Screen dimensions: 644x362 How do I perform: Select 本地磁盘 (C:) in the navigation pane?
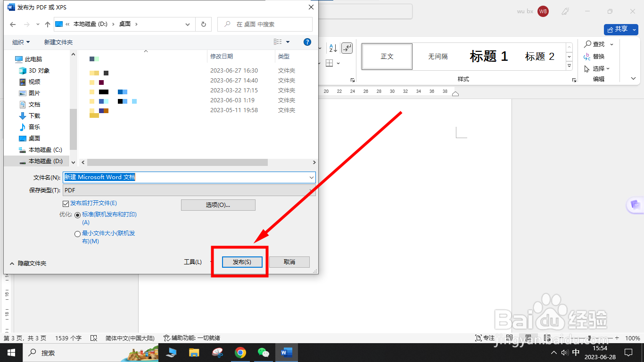pyautogui.click(x=45, y=150)
